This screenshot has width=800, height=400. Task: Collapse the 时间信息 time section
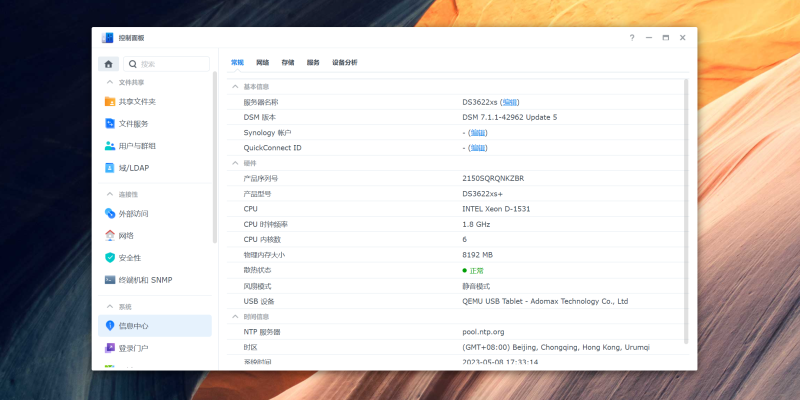coord(235,316)
